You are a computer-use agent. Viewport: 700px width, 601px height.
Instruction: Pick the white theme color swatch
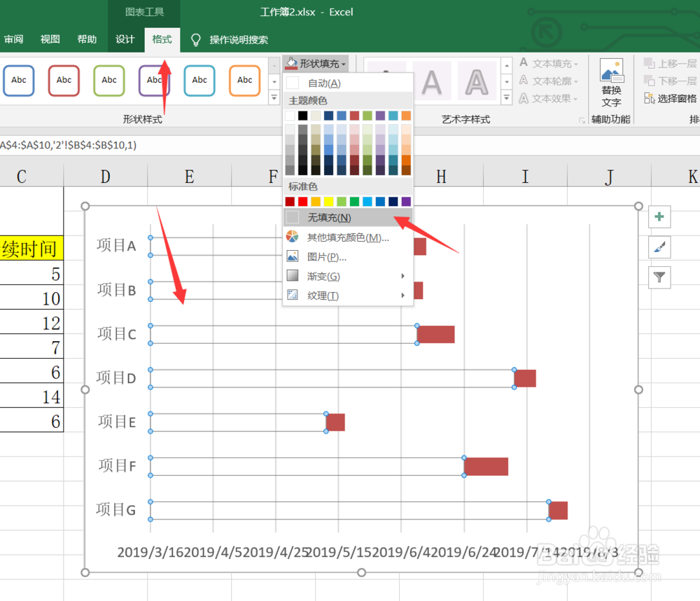click(x=290, y=116)
